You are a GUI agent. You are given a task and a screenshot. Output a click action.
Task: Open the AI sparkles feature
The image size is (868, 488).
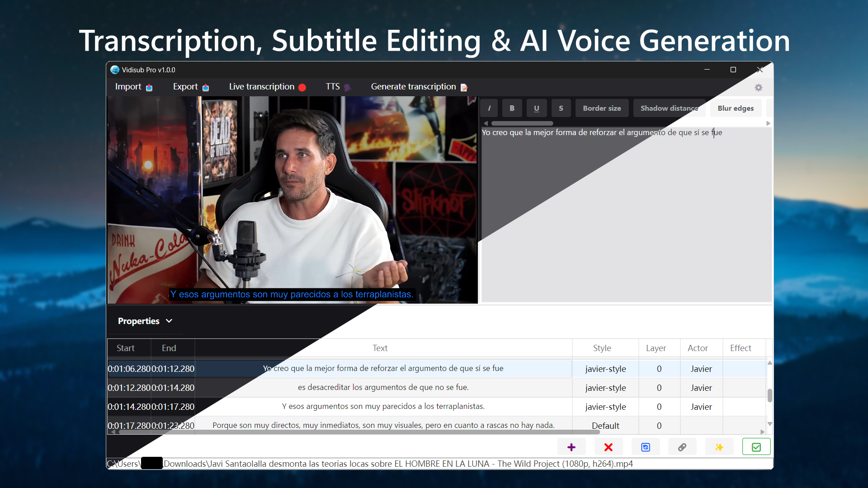click(719, 446)
